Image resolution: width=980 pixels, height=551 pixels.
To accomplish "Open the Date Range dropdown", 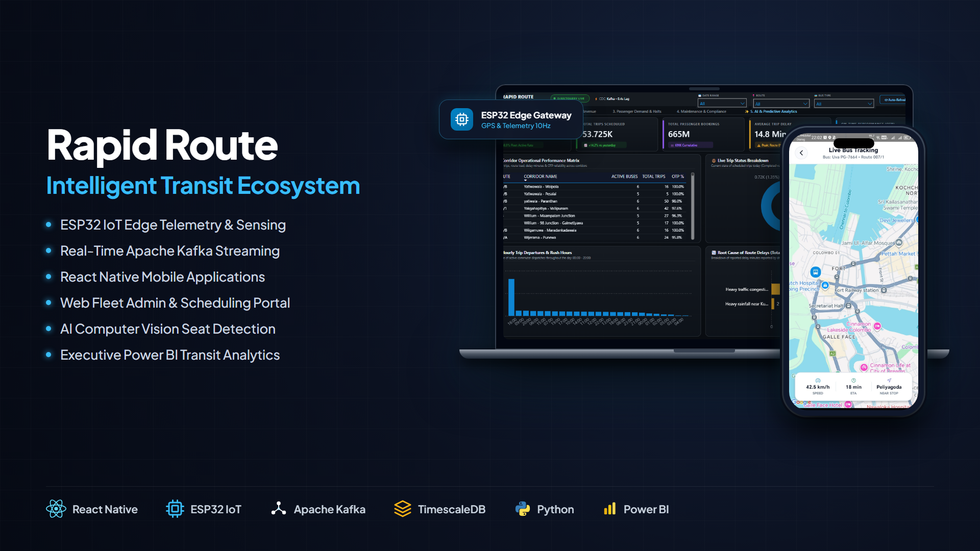I will (x=722, y=104).
